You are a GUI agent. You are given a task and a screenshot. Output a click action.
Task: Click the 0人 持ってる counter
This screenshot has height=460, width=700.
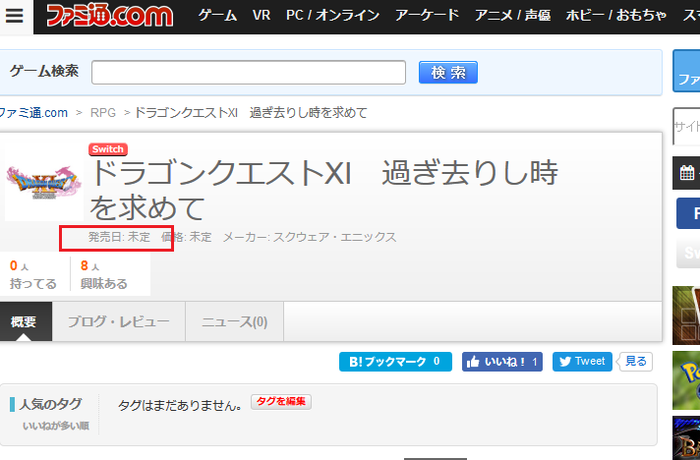pos(34,275)
